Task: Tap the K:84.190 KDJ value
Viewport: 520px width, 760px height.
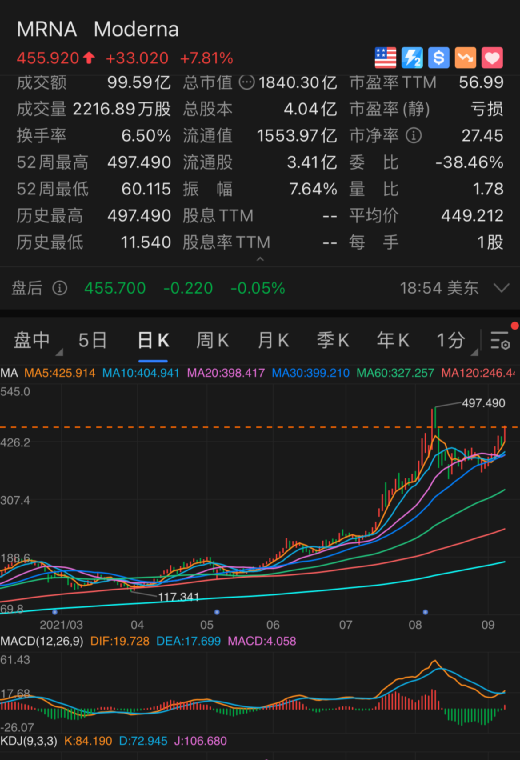Action: click(x=88, y=741)
